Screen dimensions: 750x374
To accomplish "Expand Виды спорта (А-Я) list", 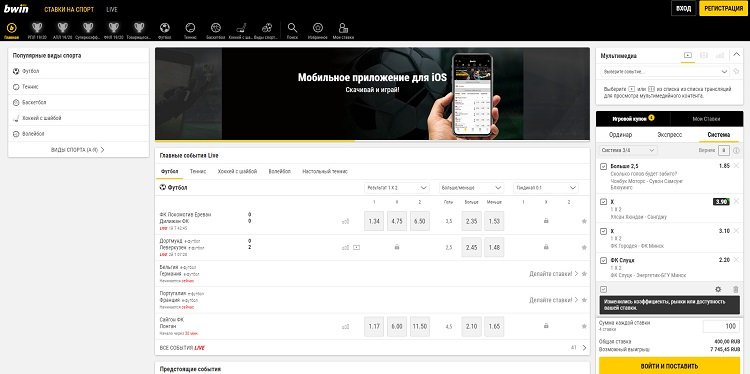I will [x=78, y=150].
